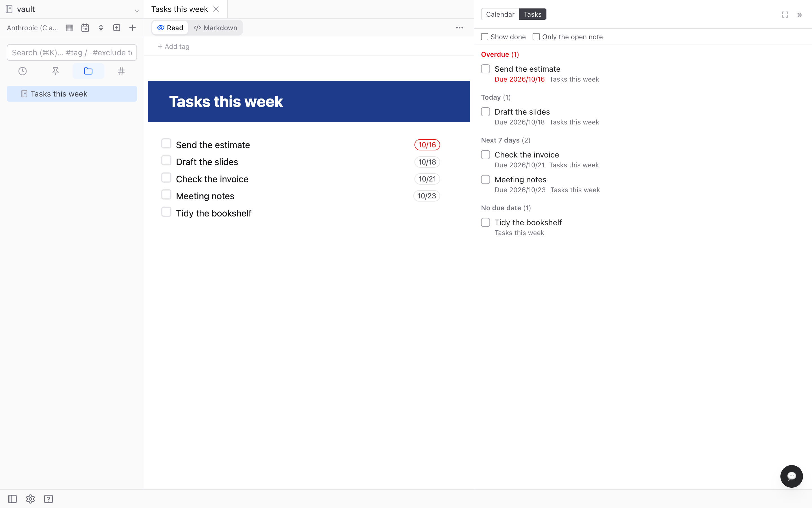The width and height of the screenshot is (812, 508).
Task: Switch to Tasks tab
Action: point(533,14)
